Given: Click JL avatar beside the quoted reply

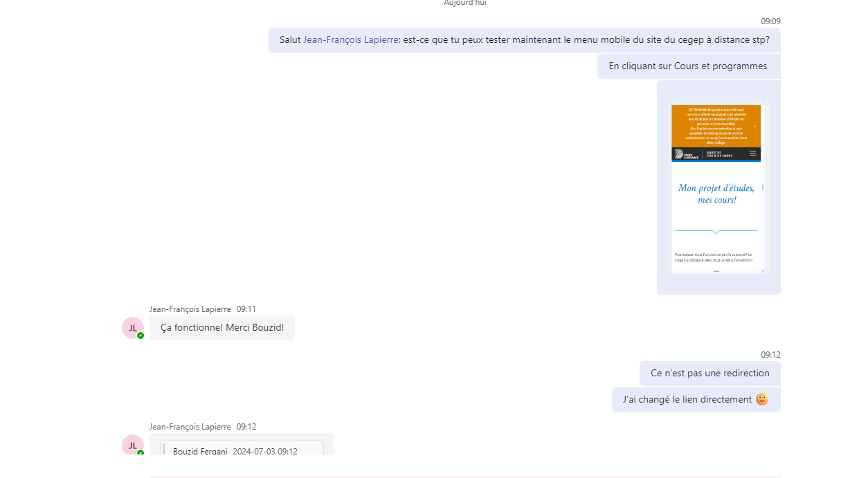Looking at the screenshot, I should [x=133, y=445].
